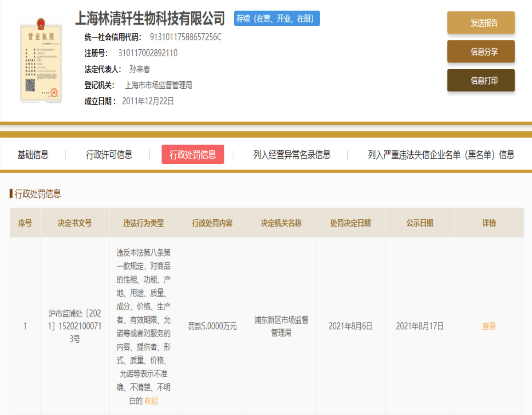
Task: Collapse the violation text via 收起
Action: [151, 401]
